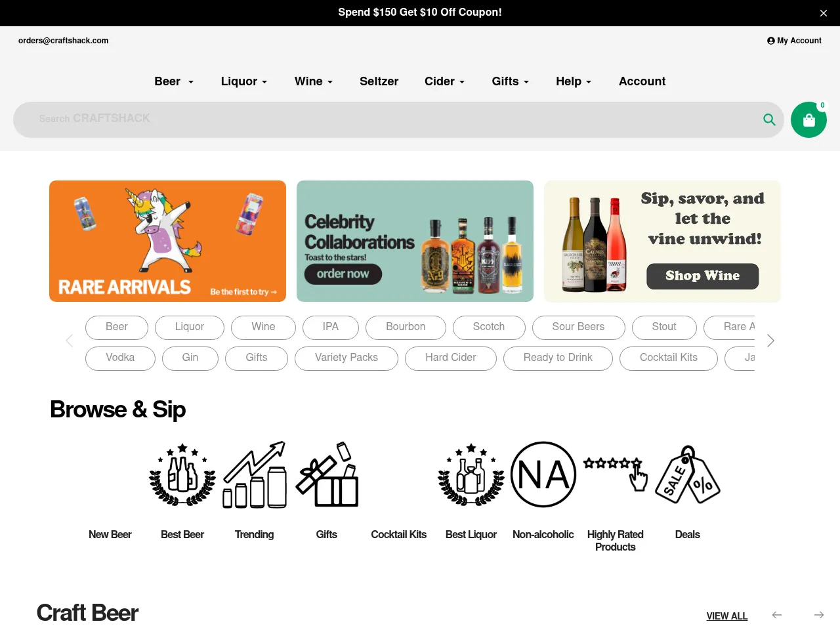Viewport: 840px width, 630px height.
Task: Open the Seltzer menu item
Action: point(379,81)
